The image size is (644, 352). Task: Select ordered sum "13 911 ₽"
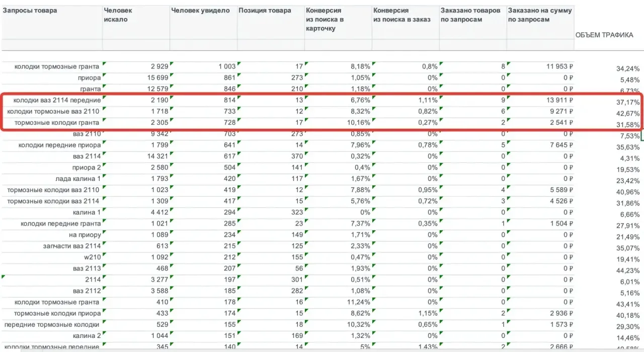pyautogui.click(x=559, y=100)
